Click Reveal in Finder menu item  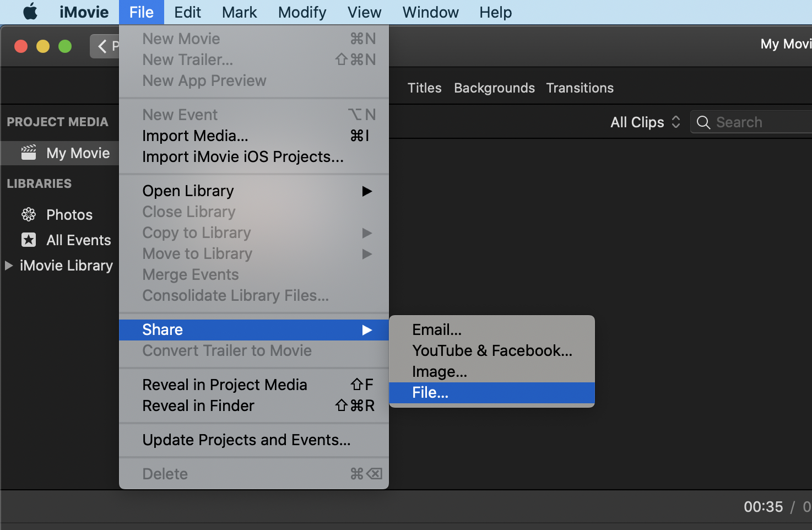[x=198, y=406]
